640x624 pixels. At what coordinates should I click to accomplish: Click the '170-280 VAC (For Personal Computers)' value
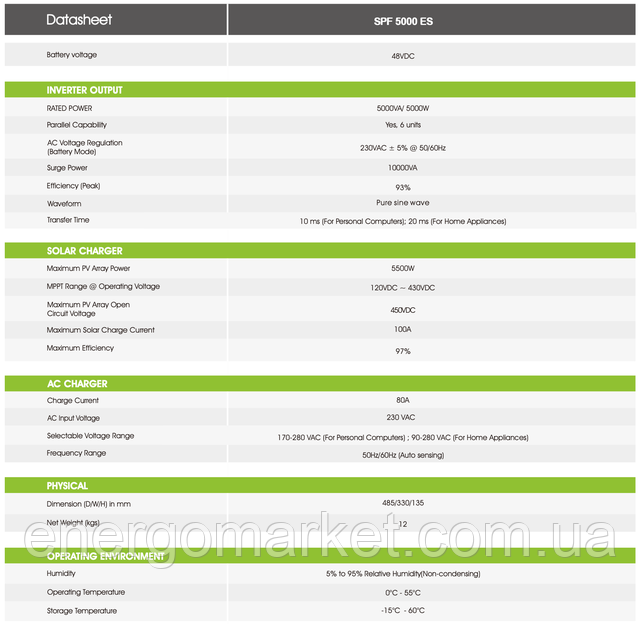[x=342, y=437]
